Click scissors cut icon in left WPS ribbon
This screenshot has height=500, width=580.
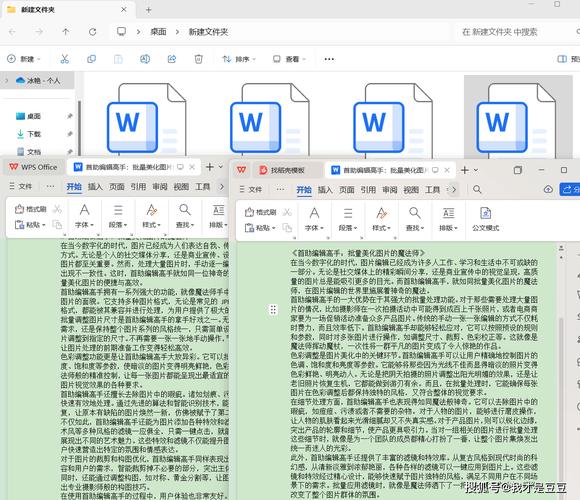point(57,209)
